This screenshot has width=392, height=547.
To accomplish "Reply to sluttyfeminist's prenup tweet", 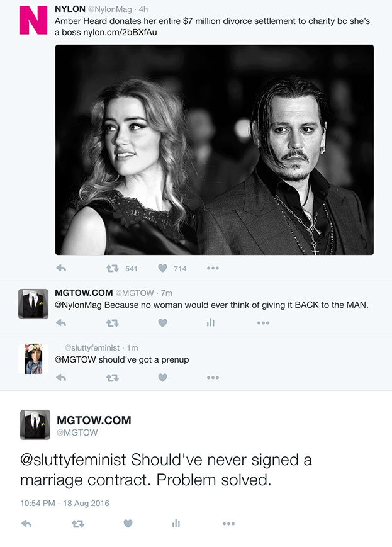I will pos(61,378).
